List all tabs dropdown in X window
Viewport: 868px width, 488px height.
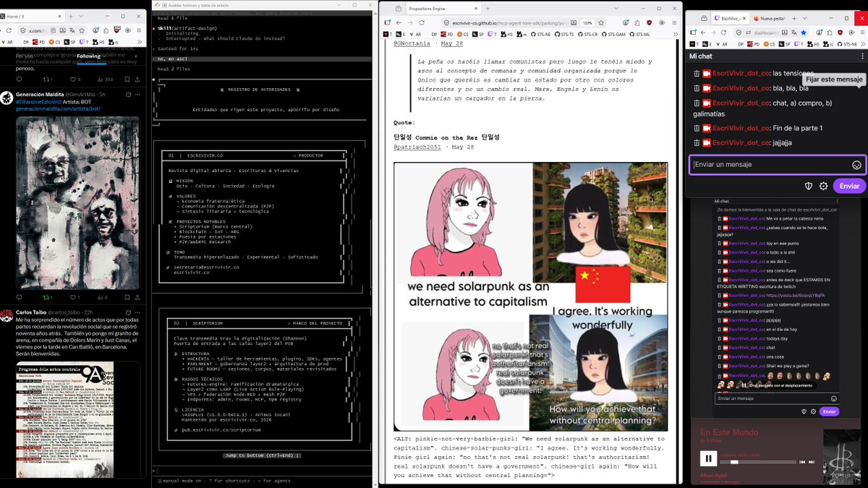click(x=81, y=17)
